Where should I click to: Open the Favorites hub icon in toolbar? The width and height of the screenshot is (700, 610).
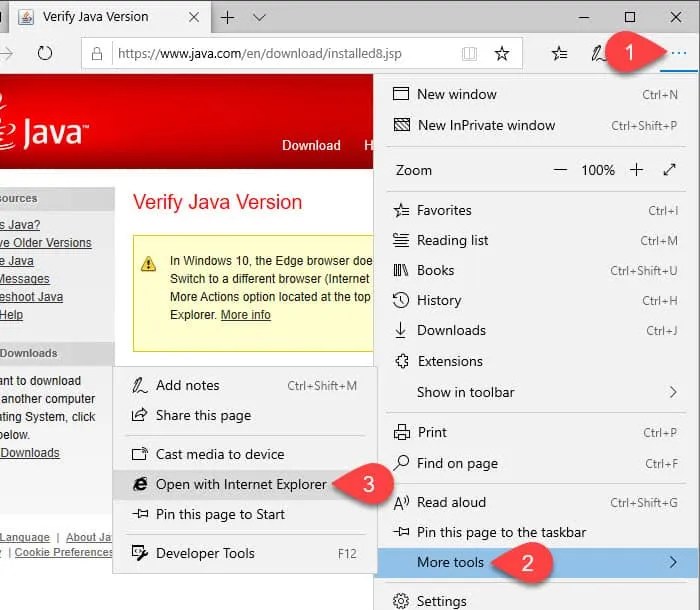pos(559,54)
